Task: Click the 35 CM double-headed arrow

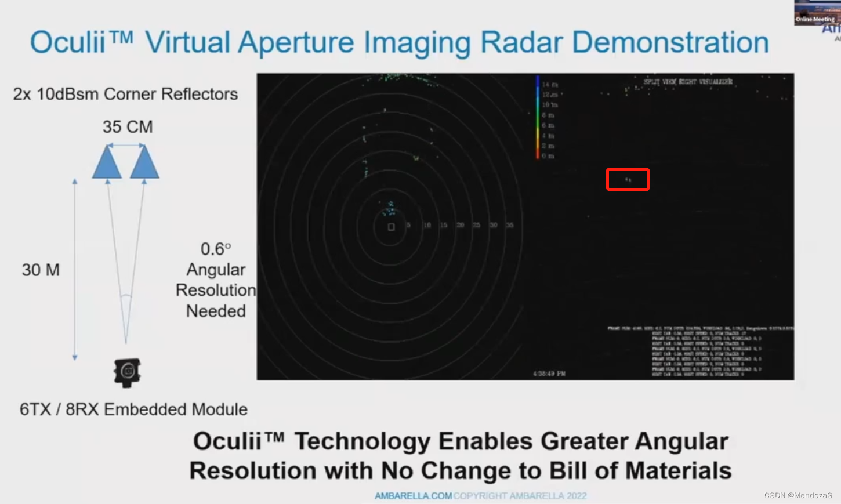Action: click(x=126, y=145)
